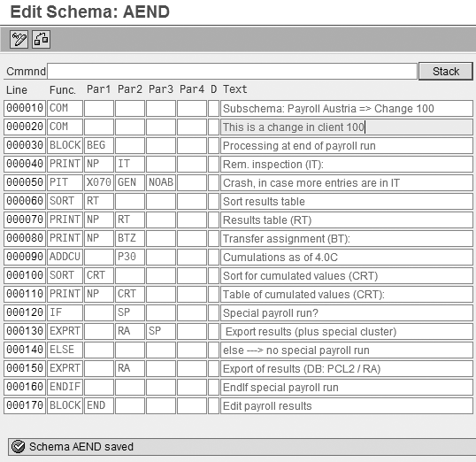The width and height of the screenshot is (476, 462).
Task: Click text field 'This is a change in client 100'
Action: click(346, 127)
